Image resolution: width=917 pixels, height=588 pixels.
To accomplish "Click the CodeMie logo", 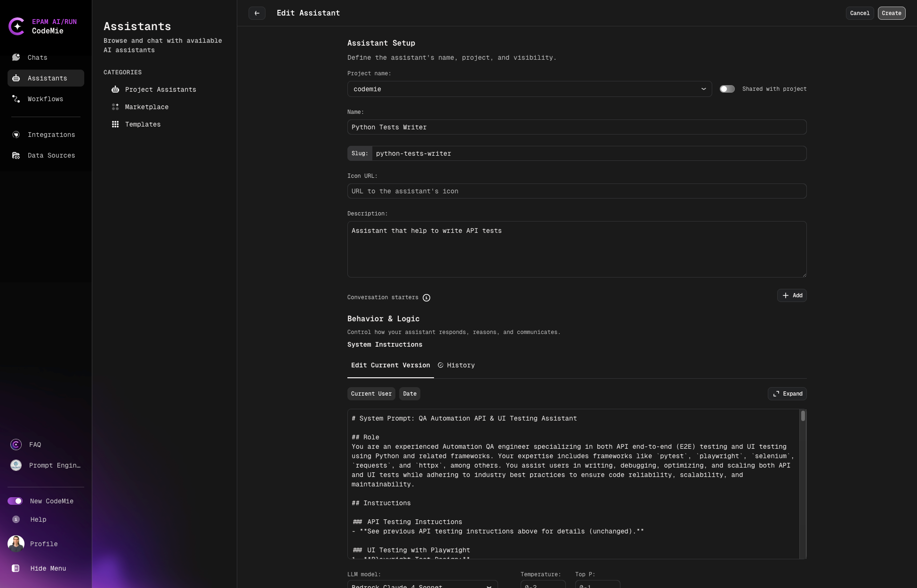I will 17,26.
